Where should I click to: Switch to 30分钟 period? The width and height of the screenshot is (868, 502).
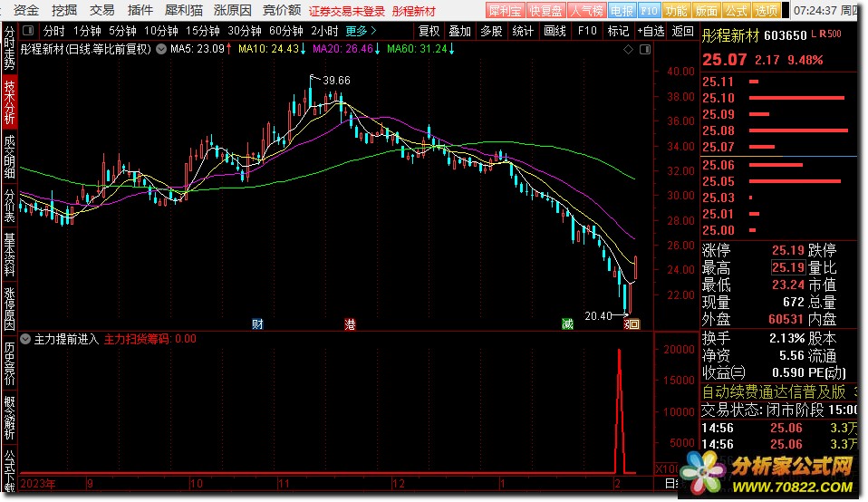click(244, 31)
